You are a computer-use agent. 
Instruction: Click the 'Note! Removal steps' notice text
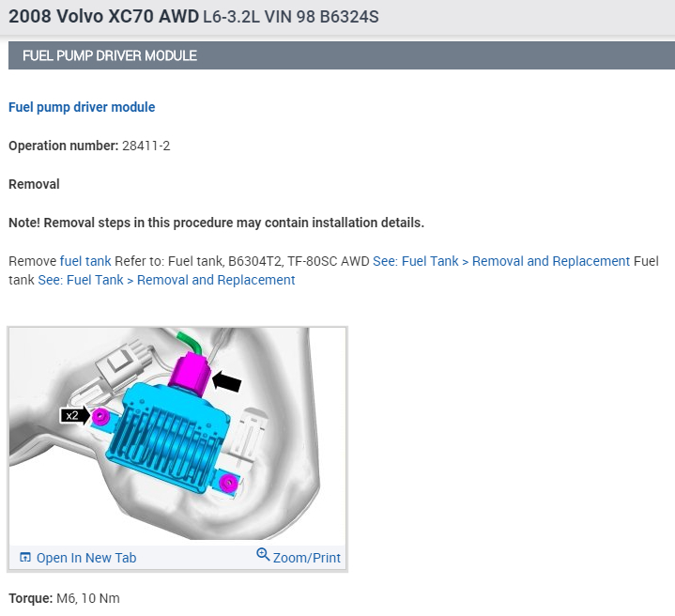pyautogui.click(x=216, y=223)
